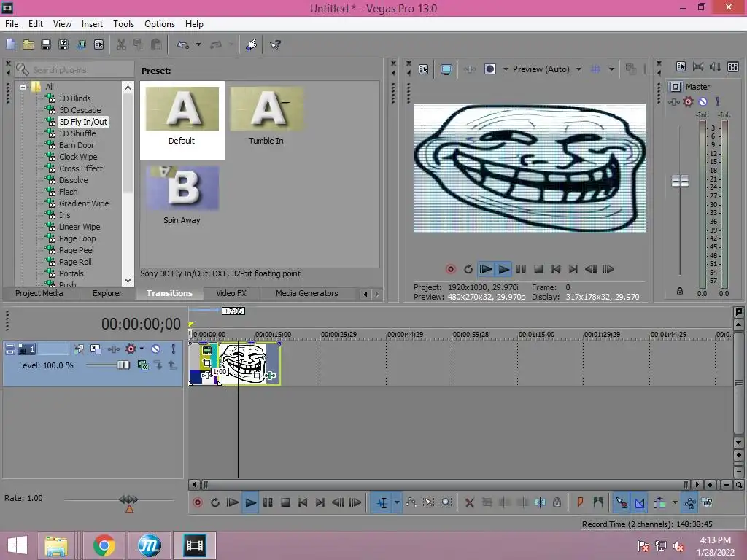The image size is (747, 560).
Task: Click the Cut scissors icon
Action: [122, 44]
